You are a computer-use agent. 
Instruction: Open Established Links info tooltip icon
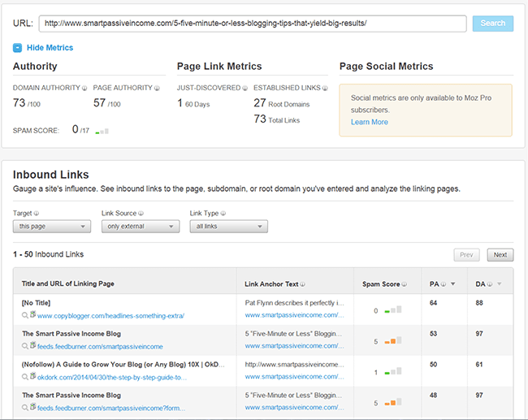[325, 89]
